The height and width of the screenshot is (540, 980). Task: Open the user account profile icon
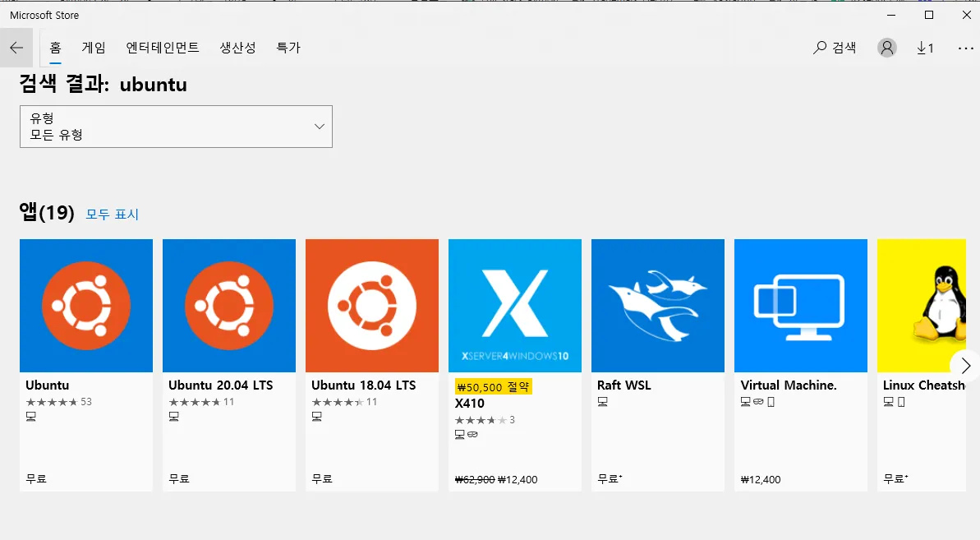click(887, 48)
